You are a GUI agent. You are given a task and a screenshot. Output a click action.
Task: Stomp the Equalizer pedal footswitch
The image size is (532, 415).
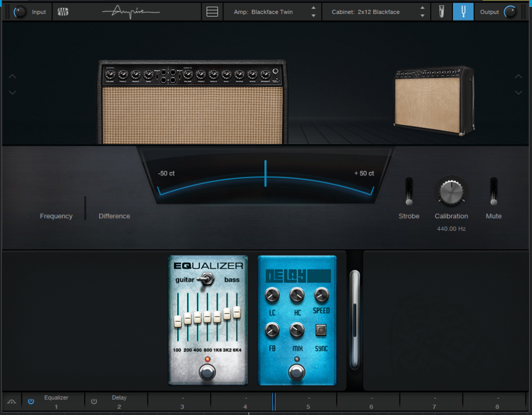[x=207, y=372]
